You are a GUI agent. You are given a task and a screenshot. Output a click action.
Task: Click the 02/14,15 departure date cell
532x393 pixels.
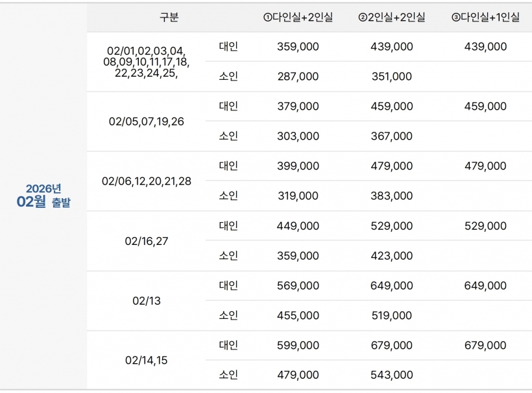click(x=147, y=360)
